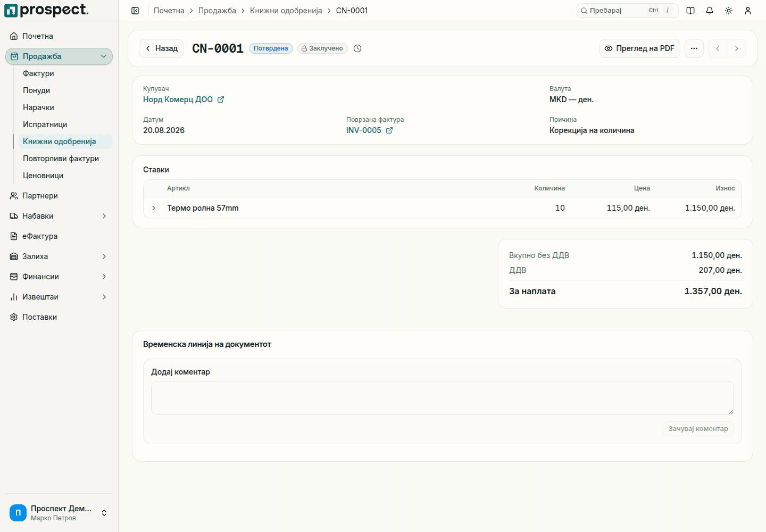Go to the next document arrow

click(737, 48)
